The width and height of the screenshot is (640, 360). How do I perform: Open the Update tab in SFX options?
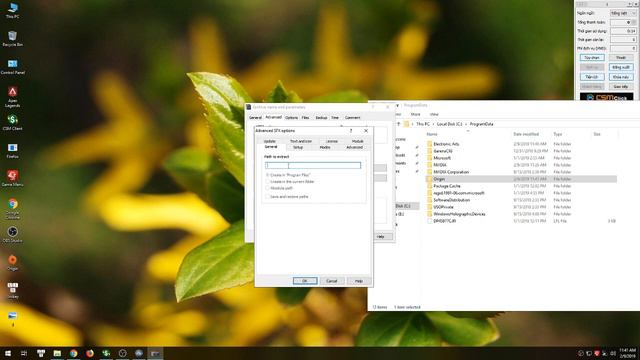tap(270, 141)
